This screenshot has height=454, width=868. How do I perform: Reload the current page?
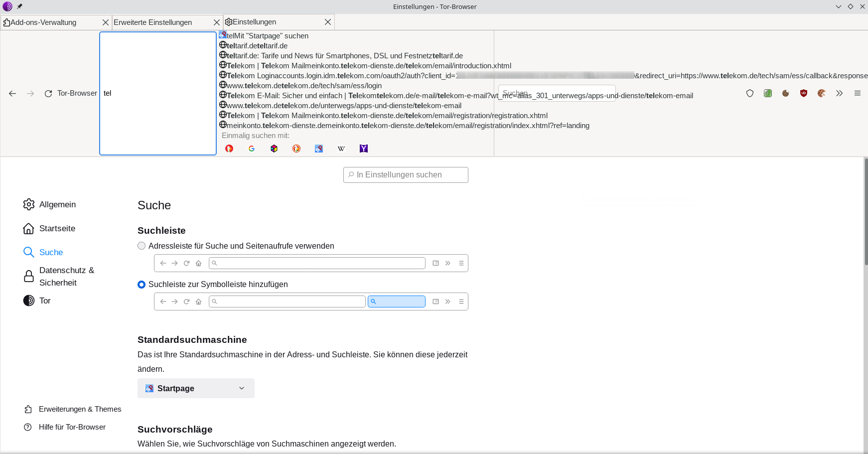(x=48, y=93)
